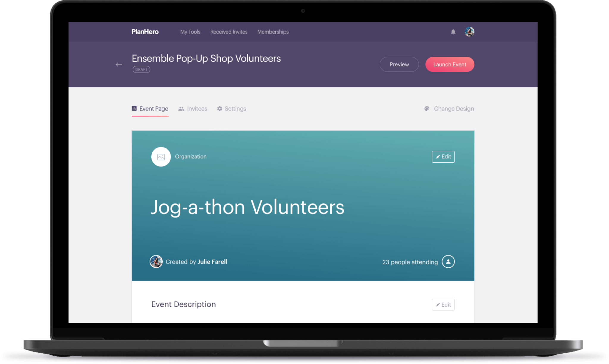Click the Organization label

click(191, 157)
